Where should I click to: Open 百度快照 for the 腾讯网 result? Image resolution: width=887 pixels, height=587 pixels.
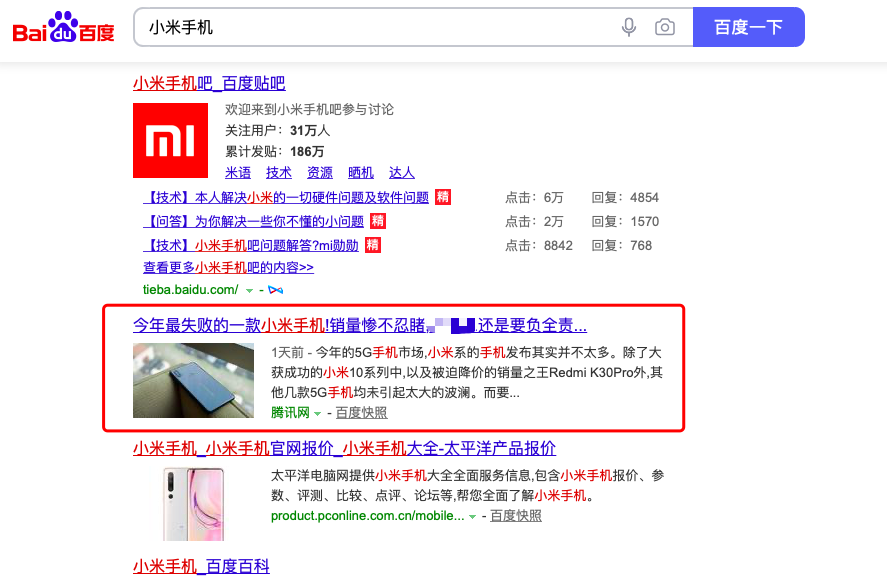coord(361,413)
